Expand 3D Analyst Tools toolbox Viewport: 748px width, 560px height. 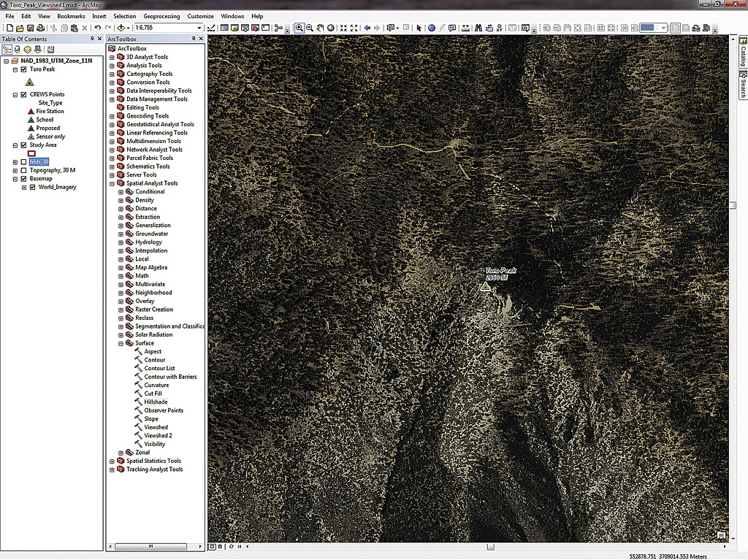(x=112, y=57)
